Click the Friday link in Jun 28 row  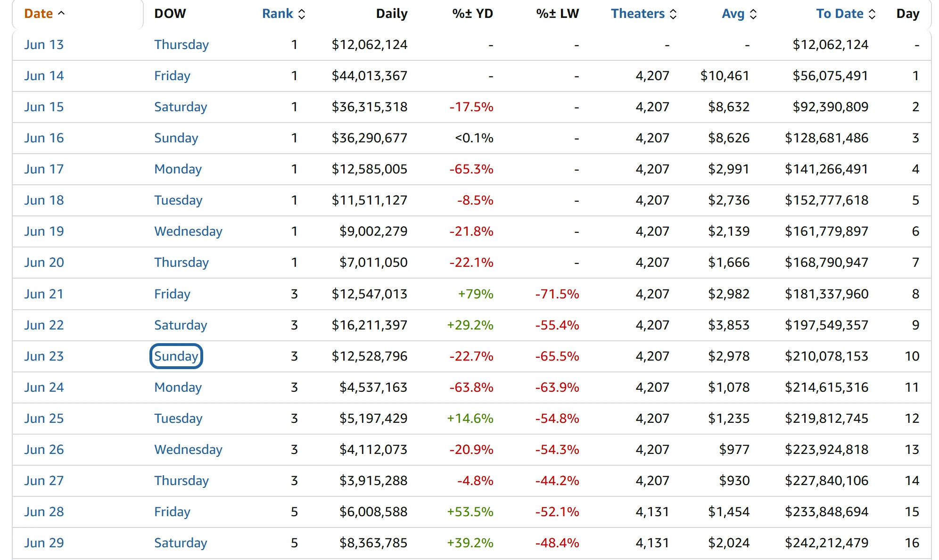pyautogui.click(x=172, y=512)
